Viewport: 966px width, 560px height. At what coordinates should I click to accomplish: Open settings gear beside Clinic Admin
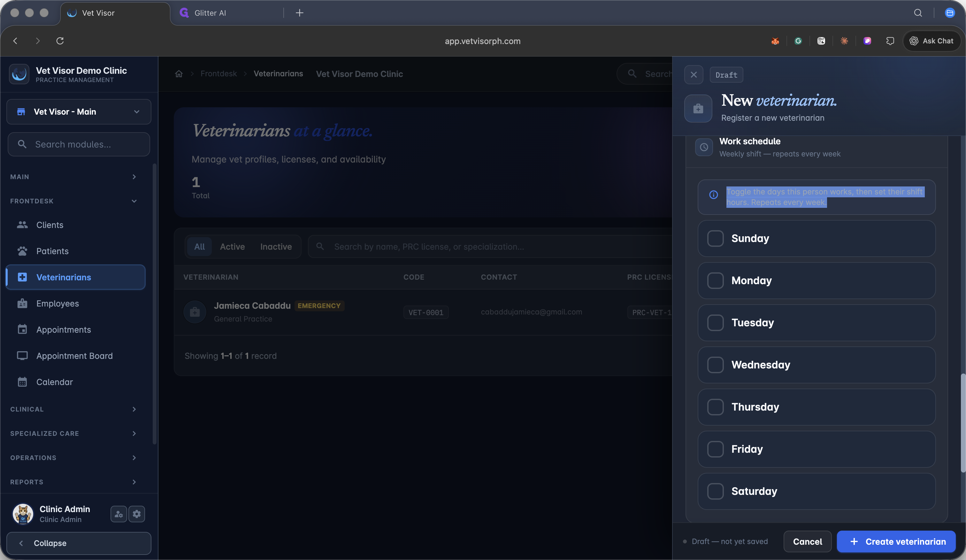pos(137,514)
